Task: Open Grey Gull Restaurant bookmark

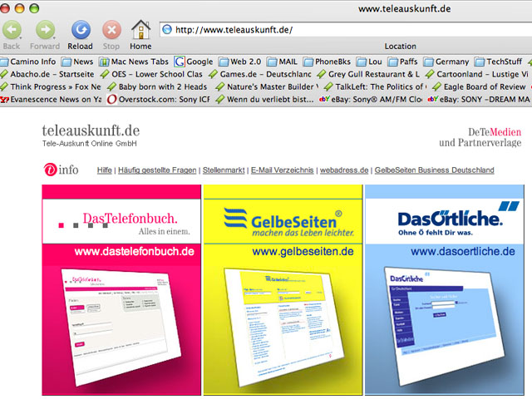Action: [368, 74]
